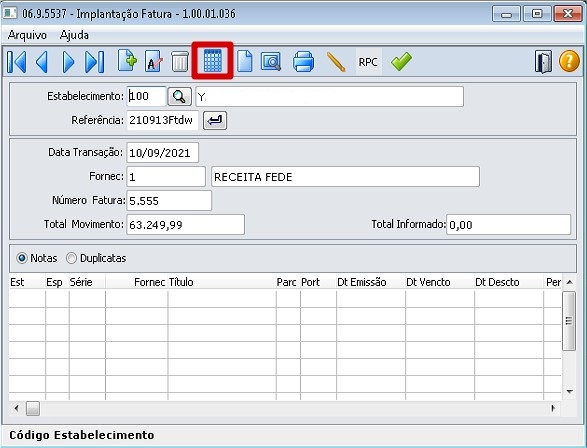Screen dimensions: 587x448
Task: Exit via the door icon
Action: tap(543, 62)
